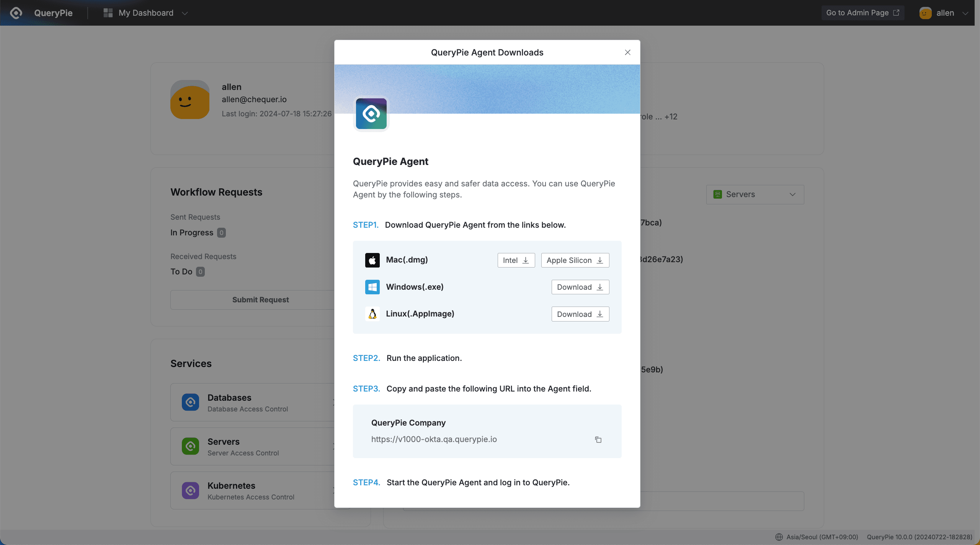Screen dimensions: 980x545
Task: Click the QueryPie logo in the top navigation
Action: coord(16,13)
